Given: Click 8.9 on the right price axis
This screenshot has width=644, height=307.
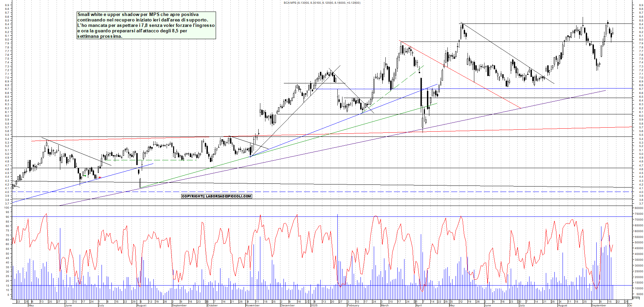Looking at the screenshot, I should tap(641, 5).
